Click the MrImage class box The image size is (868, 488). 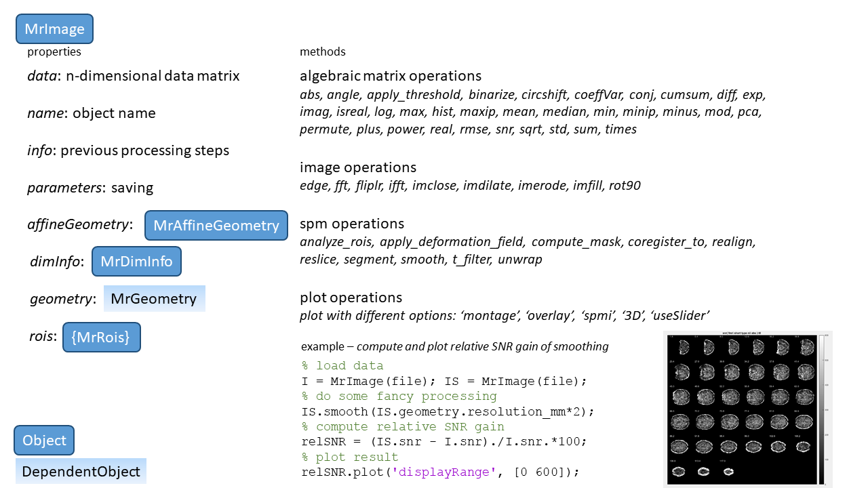pyautogui.click(x=54, y=29)
